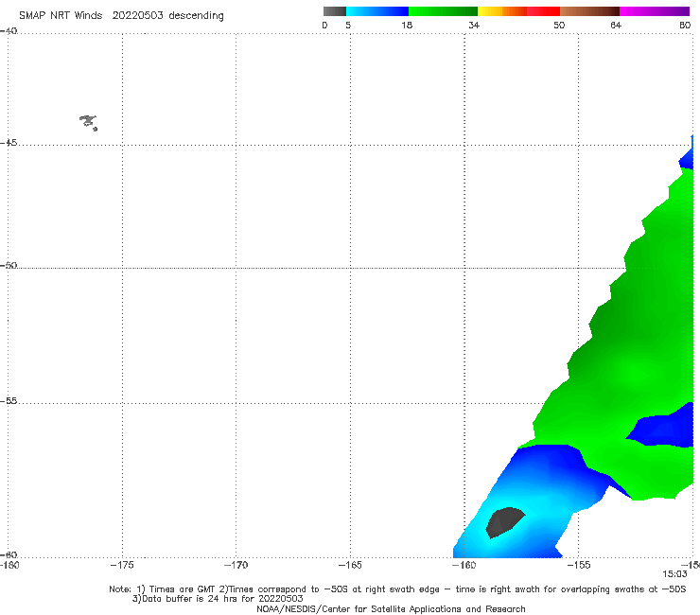Screen dimensions: 700x615
Task: Click the "Data buffer is 24 hrs" note
Action: pyautogui.click(x=218, y=599)
